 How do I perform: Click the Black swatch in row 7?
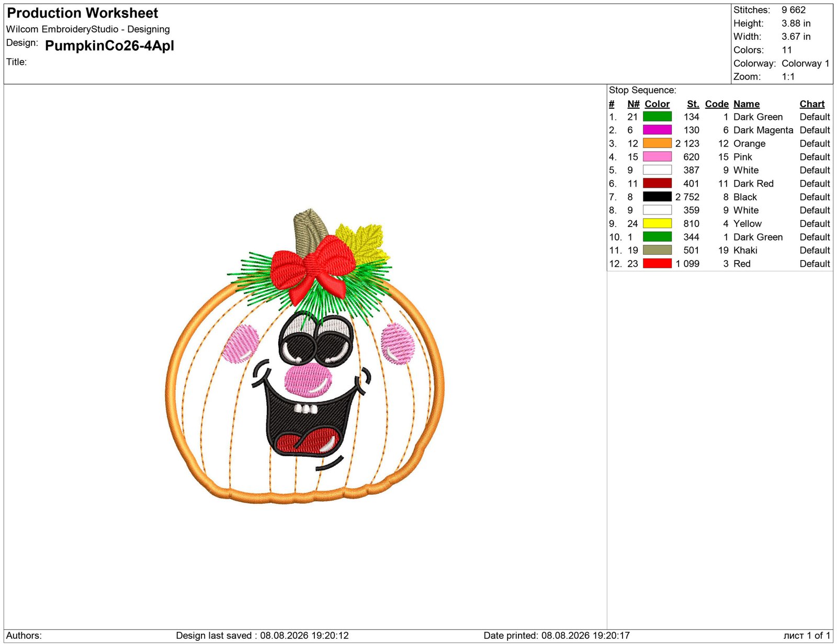tap(657, 197)
